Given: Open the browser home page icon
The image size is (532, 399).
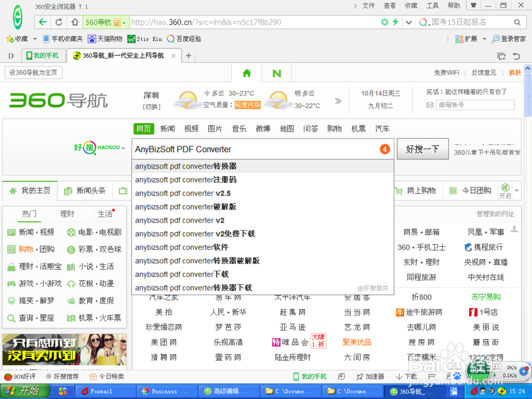Looking at the screenshot, I should tap(75, 22).
